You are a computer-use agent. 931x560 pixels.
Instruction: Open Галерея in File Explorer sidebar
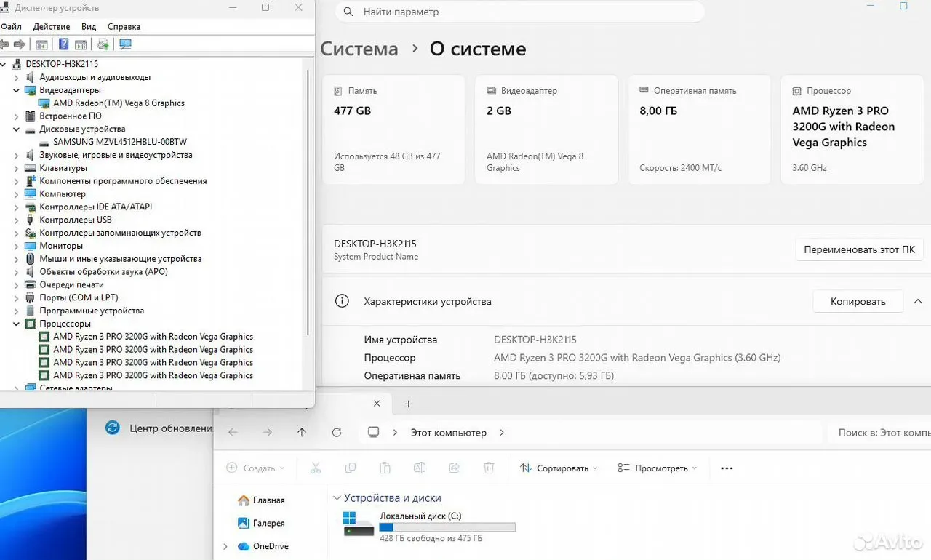(261, 523)
